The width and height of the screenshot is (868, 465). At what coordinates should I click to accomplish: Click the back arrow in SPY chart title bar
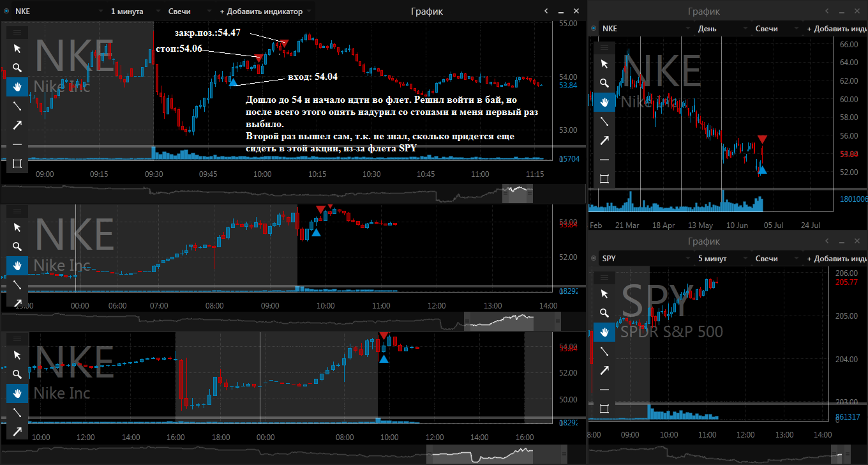point(828,241)
